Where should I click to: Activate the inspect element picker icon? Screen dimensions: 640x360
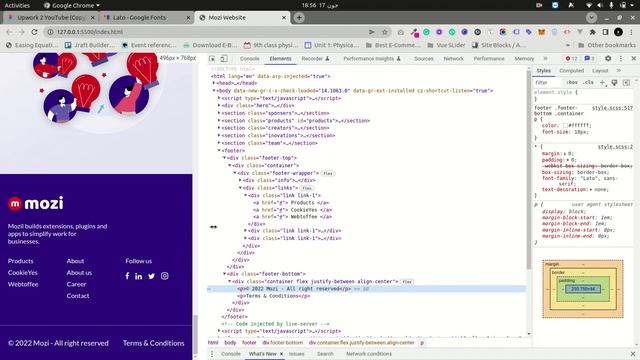212,59
